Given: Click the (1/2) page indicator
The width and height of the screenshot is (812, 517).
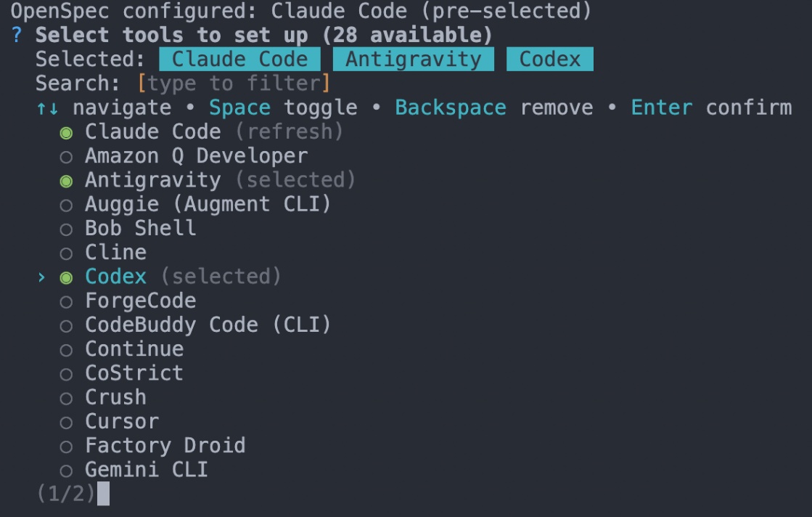Looking at the screenshot, I should click(66, 494).
